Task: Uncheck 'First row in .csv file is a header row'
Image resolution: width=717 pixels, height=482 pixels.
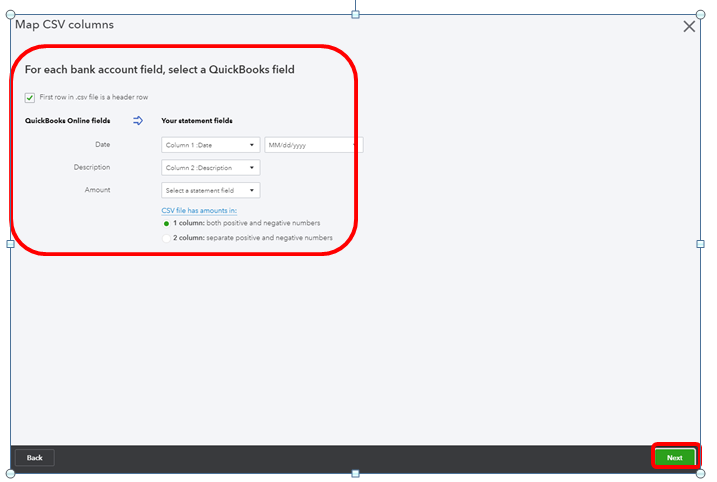Action: (x=30, y=97)
